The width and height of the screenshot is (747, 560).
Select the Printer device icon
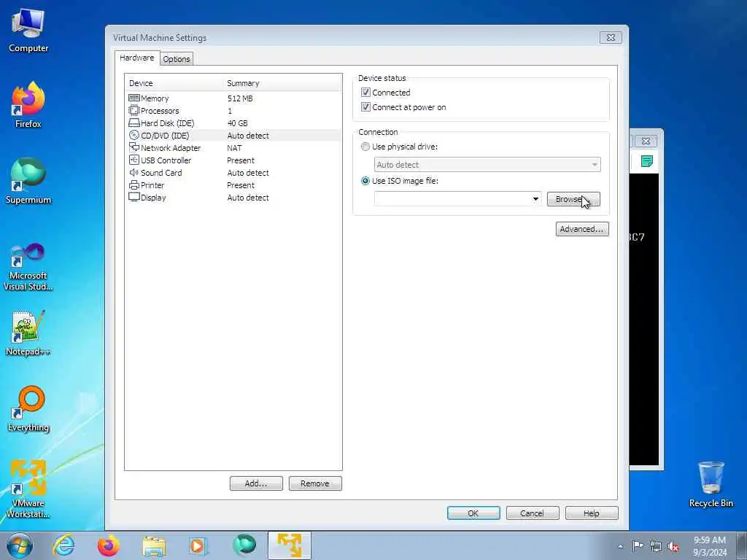click(134, 184)
